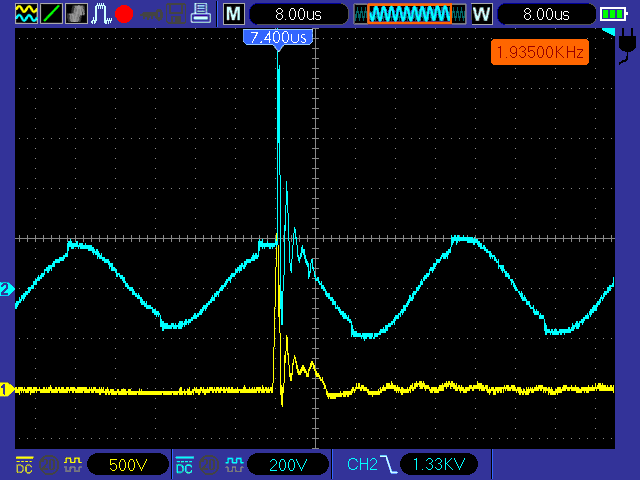
Task: Click the W window timebase icon
Action: [481, 14]
